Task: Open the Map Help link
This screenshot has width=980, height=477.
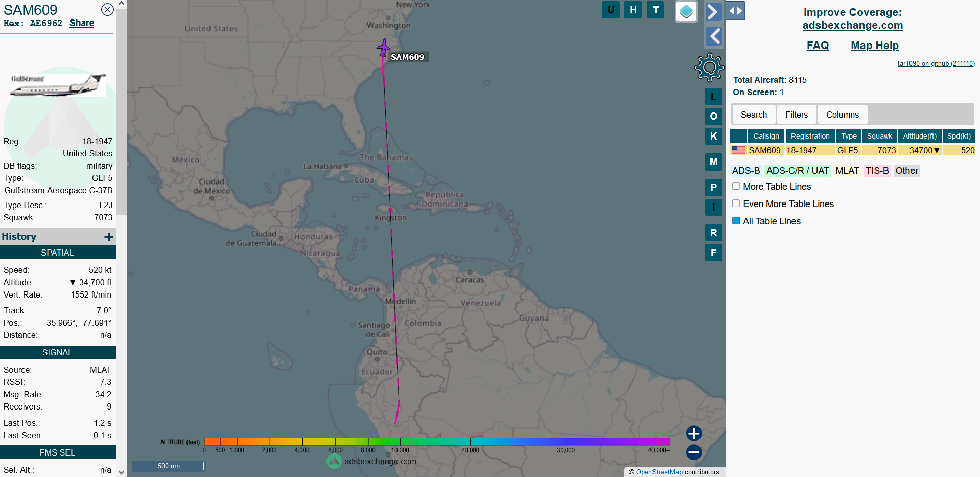Action: [875, 46]
